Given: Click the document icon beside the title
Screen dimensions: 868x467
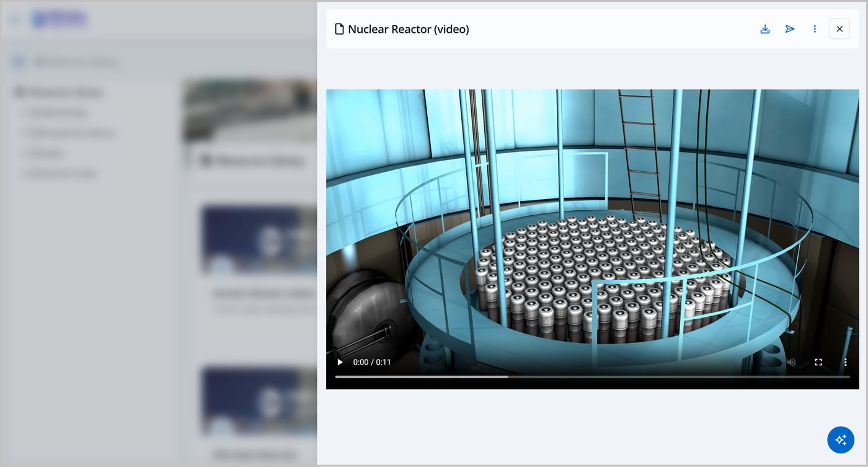Looking at the screenshot, I should pyautogui.click(x=339, y=29).
